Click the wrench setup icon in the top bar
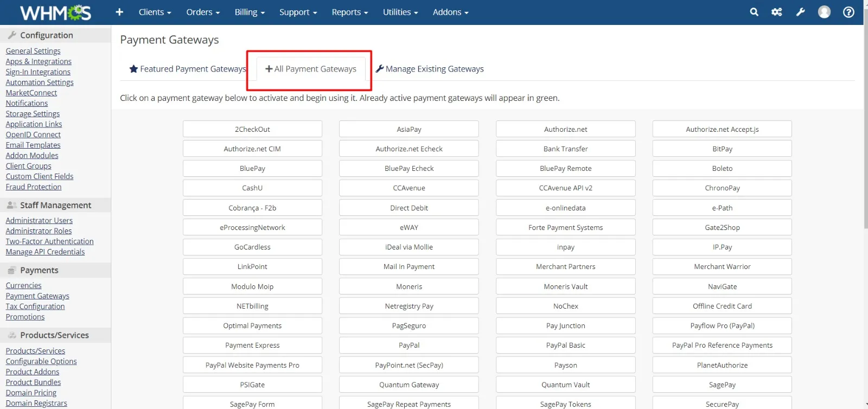Image resolution: width=868 pixels, height=409 pixels. pyautogui.click(x=800, y=12)
